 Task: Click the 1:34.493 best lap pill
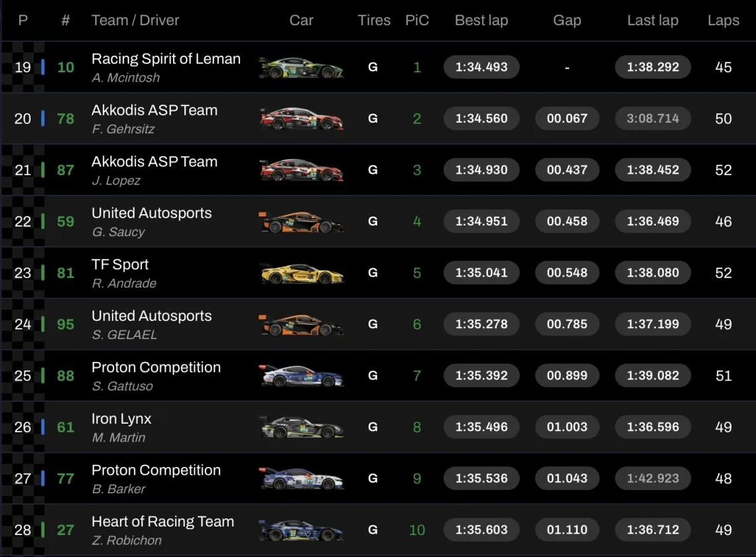[x=481, y=68]
